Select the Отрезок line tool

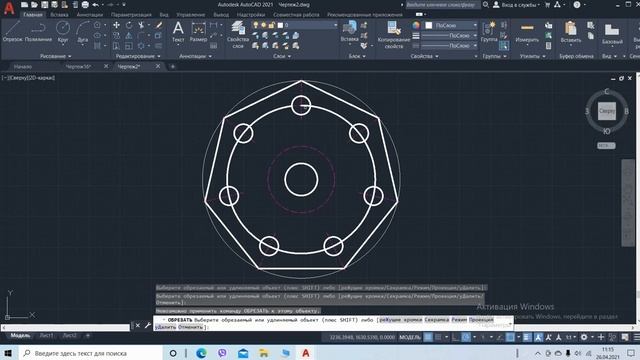12,32
